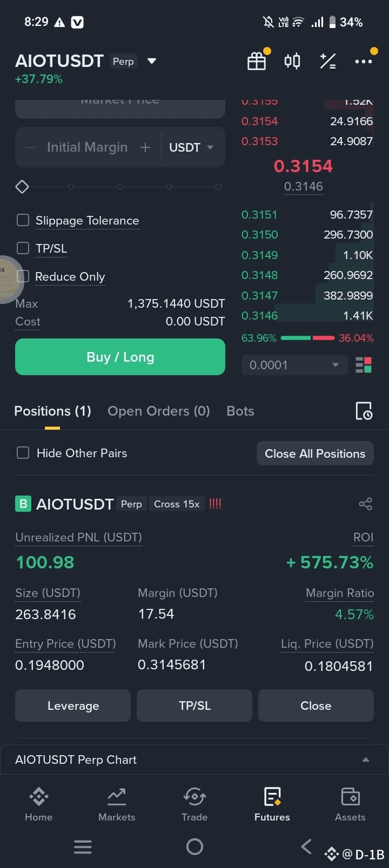Check the TP/SL order option

23,248
